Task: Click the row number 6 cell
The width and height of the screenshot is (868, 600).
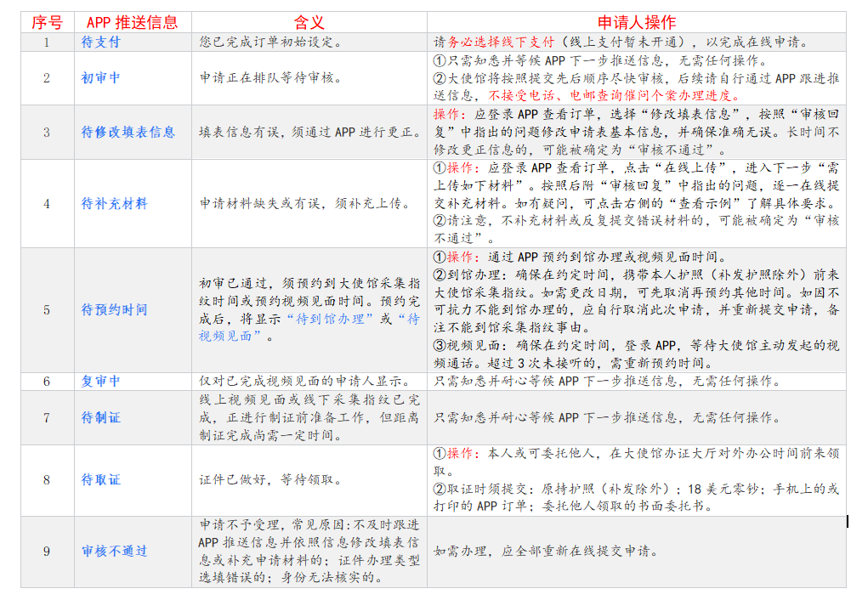Action: [47, 382]
